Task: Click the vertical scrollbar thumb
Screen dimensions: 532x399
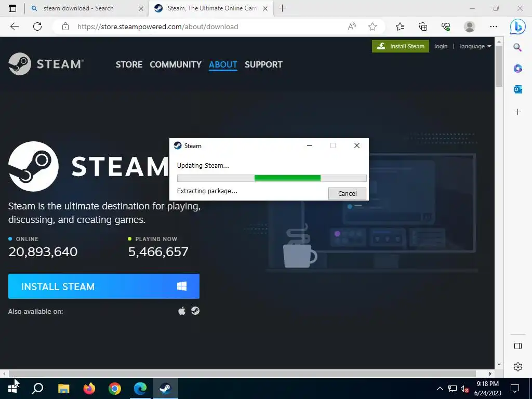Action: (x=499, y=66)
